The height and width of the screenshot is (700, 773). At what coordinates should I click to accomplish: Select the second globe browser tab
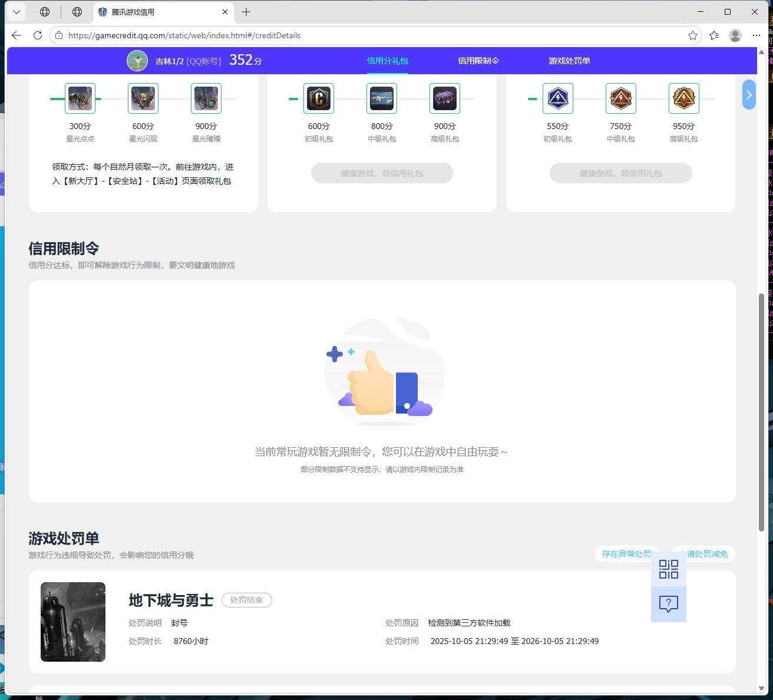click(77, 12)
